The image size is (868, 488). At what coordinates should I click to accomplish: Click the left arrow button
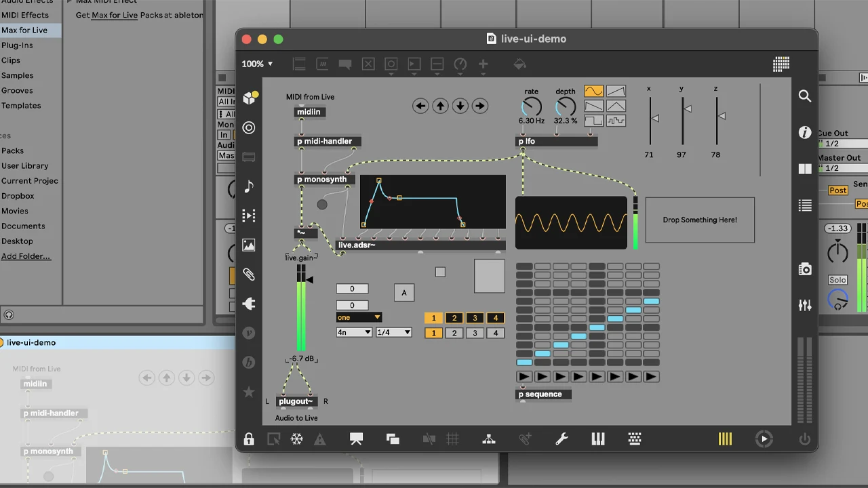pos(420,106)
